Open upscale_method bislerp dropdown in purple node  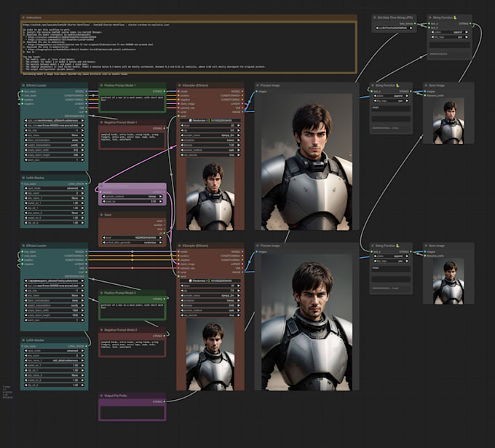tap(132, 197)
